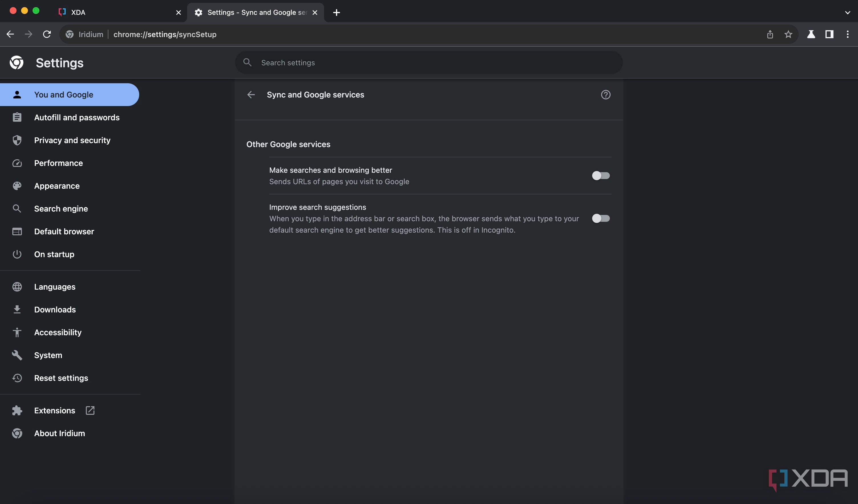Close the XDA tab
This screenshot has width=858, height=504.
click(x=178, y=13)
